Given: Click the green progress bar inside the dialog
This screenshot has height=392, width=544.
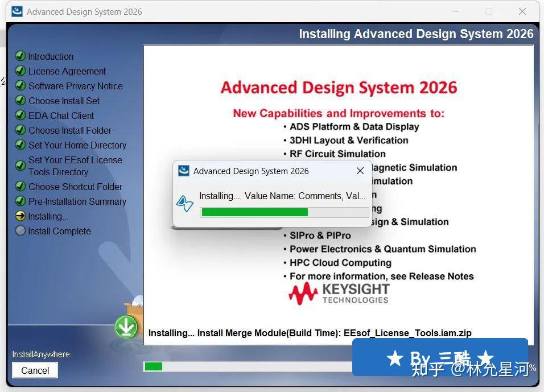Looking at the screenshot, I should 254,212.
